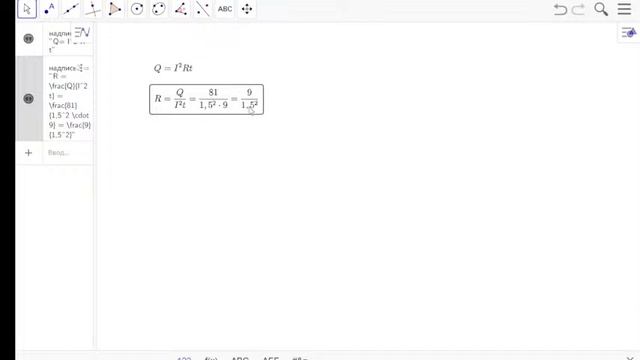Select the ABC text tool
640x360 pixels.
pyautogui.click(x=225, y=9)
